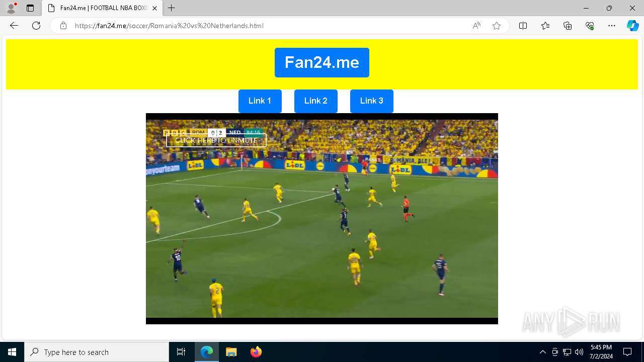The height and width of the screenshot is (362, 644).
Task: Switch stream to Link 1
Action: point(260,101)
